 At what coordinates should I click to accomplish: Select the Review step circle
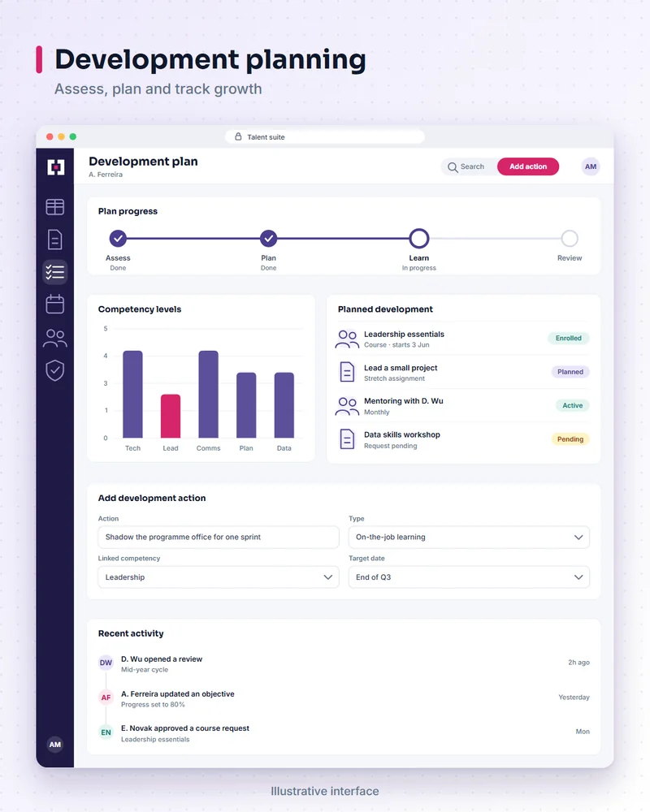[x=570, y=239]
